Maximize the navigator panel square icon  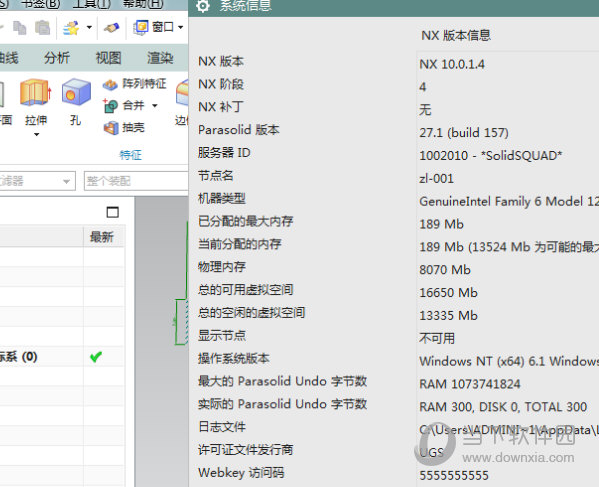tap(112, 212)
